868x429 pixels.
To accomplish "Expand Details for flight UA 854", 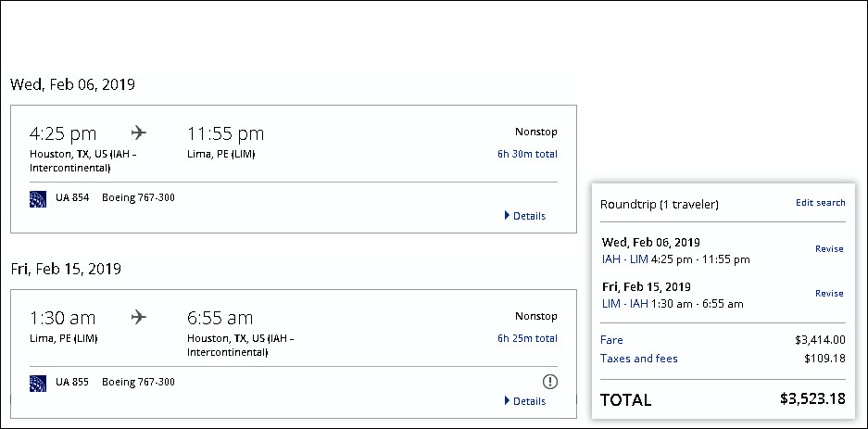I will pyautogui.click(x=525, y=216).
